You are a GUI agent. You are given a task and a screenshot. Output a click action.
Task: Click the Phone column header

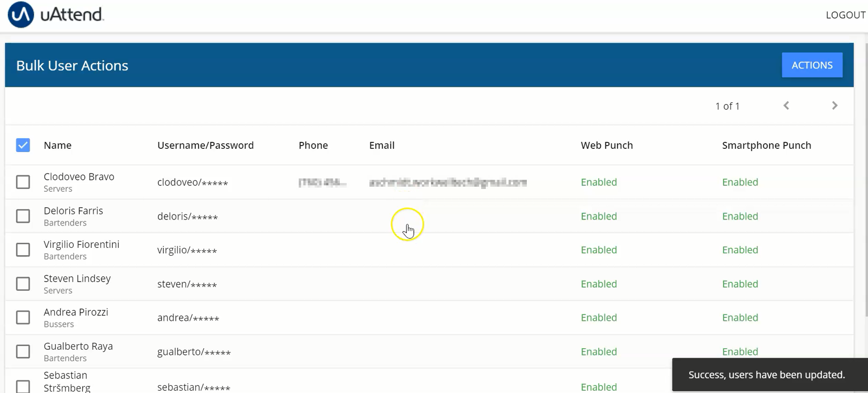[x=313, y=145]
